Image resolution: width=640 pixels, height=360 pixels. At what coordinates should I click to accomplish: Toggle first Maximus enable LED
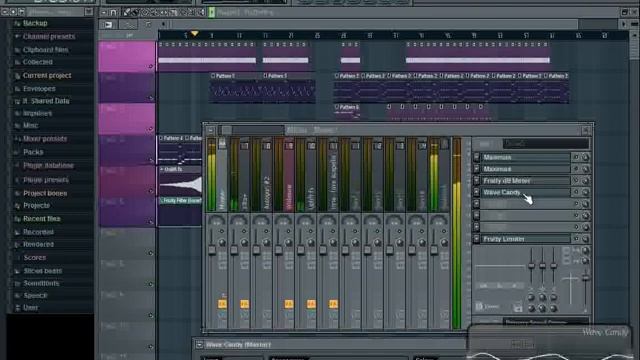point(576,157)
